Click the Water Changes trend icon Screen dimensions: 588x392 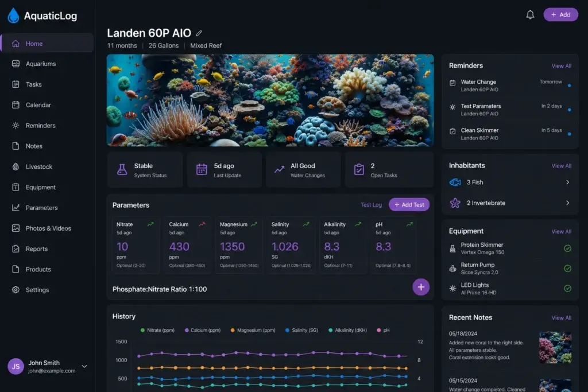pyautogui.click(x=280, y=170)
